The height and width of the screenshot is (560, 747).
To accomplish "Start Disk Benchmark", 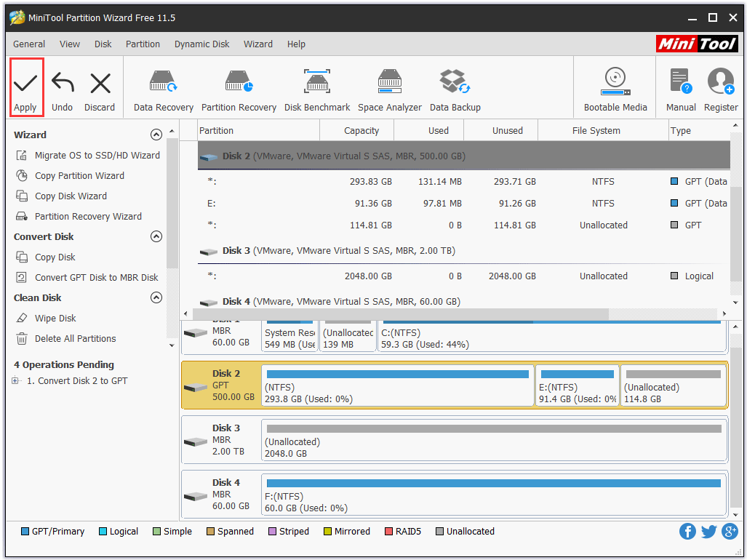I will (316, 87).
